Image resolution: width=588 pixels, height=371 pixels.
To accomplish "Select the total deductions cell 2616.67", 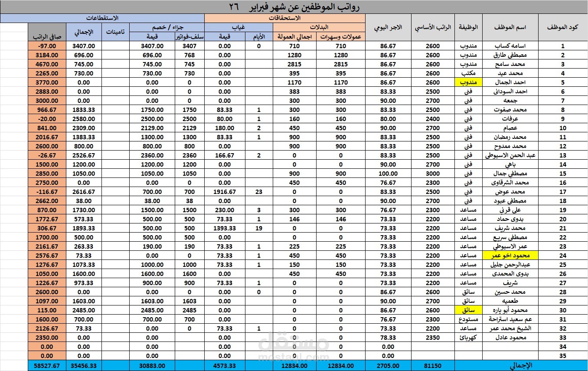I will click(83, 192).
